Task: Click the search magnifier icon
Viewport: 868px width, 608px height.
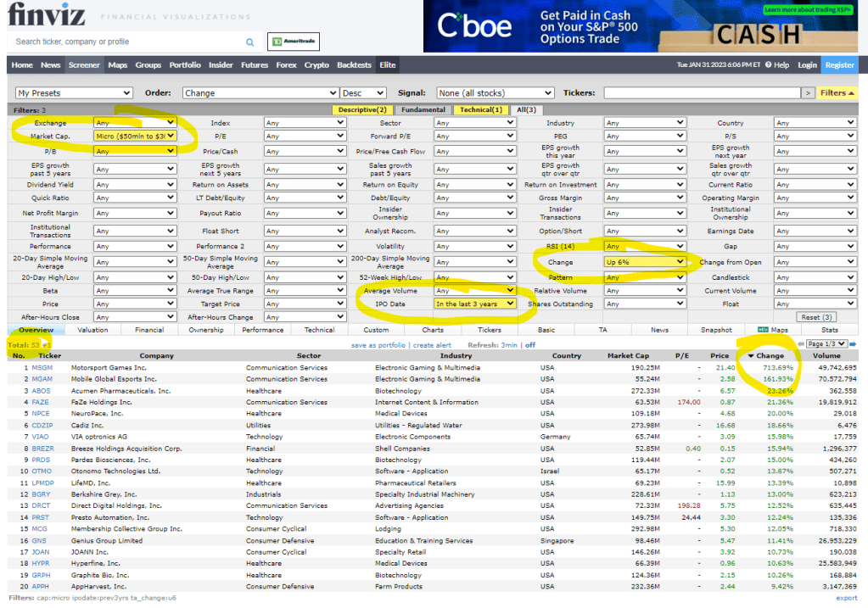Action: click(250, 42)
